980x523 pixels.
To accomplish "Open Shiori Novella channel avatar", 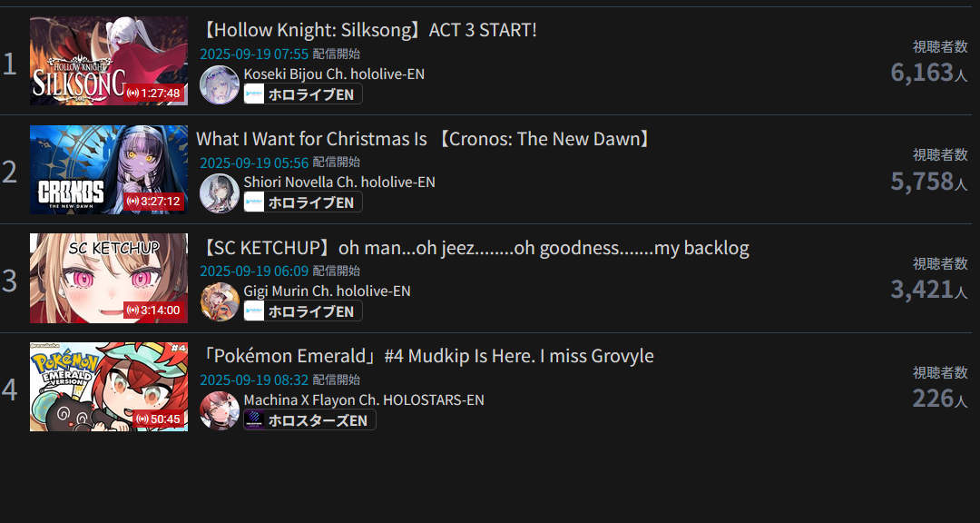I will [220, 193].
